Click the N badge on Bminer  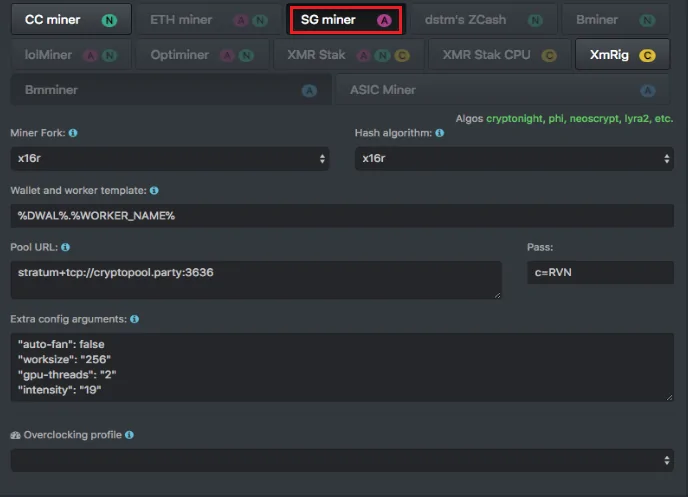647,20
